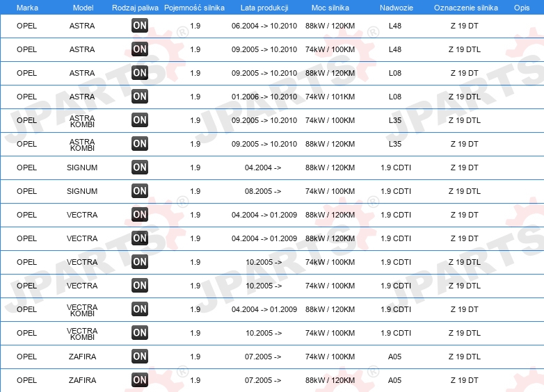Select the 01.2006 -> 10.2010 production date cell
544x392 pixels.
pos(264,97)
